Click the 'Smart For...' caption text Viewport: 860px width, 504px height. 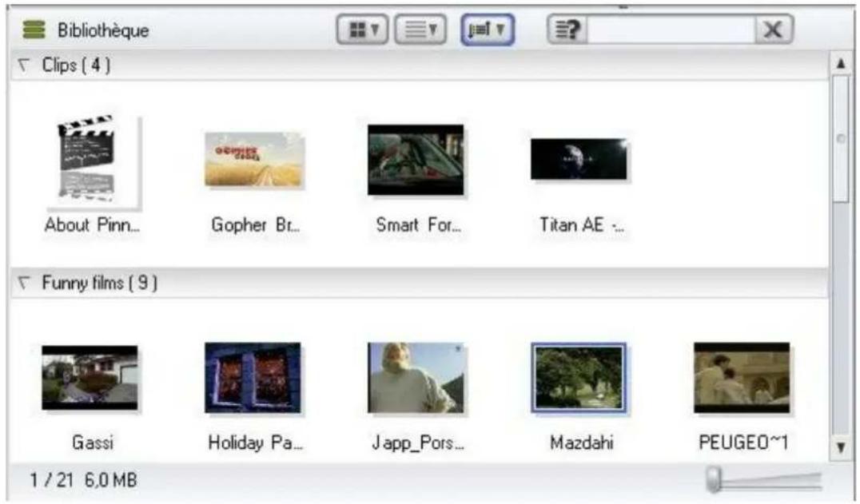point(419,224)
